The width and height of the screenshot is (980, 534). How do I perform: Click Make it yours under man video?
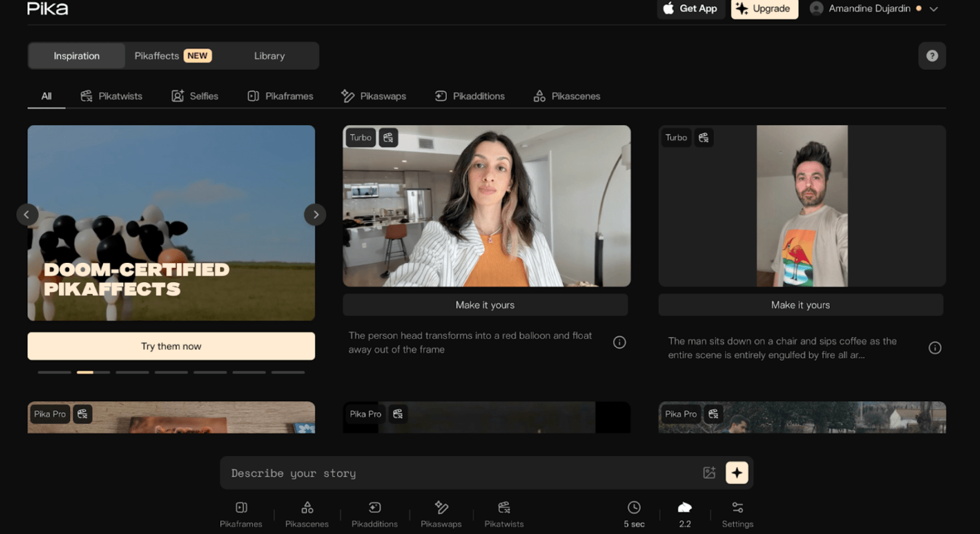(x=801, y=305)
